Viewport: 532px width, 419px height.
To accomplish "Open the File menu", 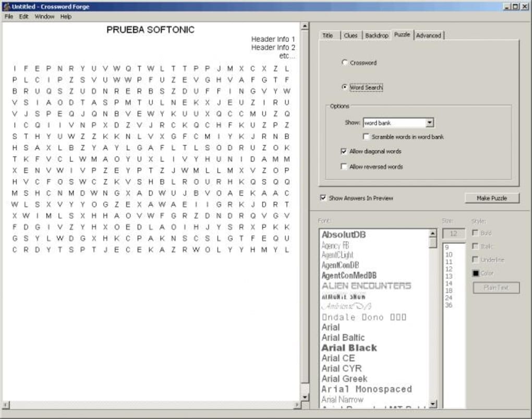I will point(9,17).
